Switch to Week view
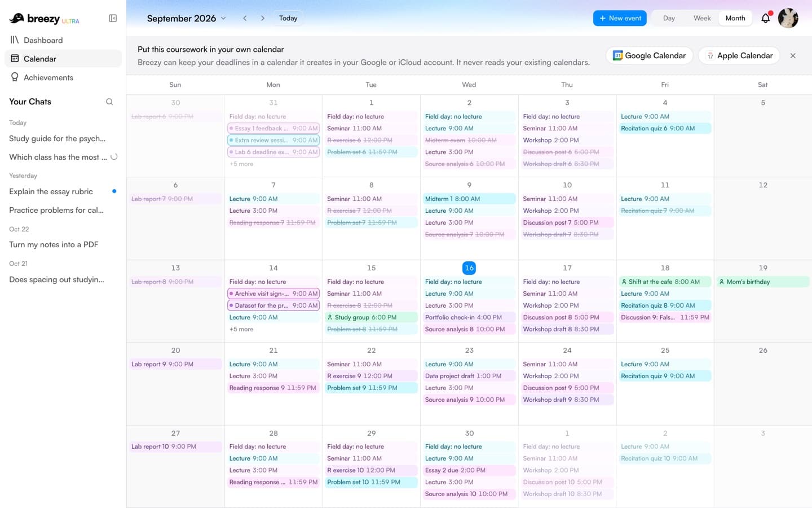 pyautogui.click(x=702, y=18)
